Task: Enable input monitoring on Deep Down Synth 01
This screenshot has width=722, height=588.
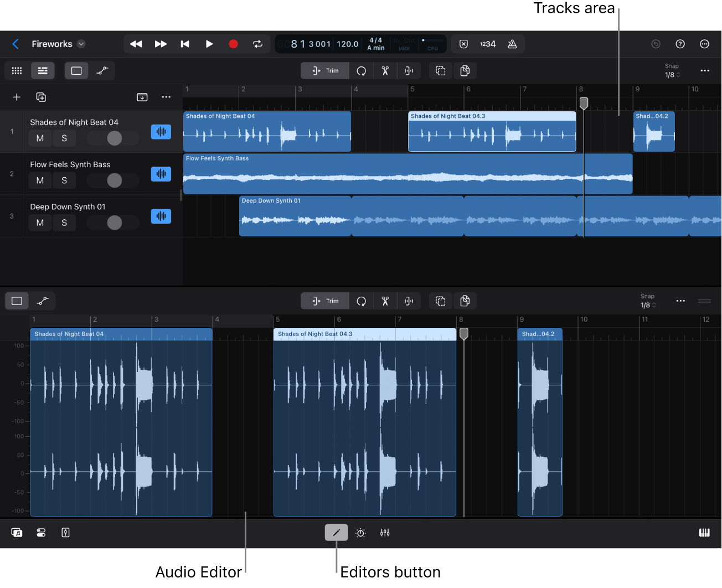Action: pos(161,216)
